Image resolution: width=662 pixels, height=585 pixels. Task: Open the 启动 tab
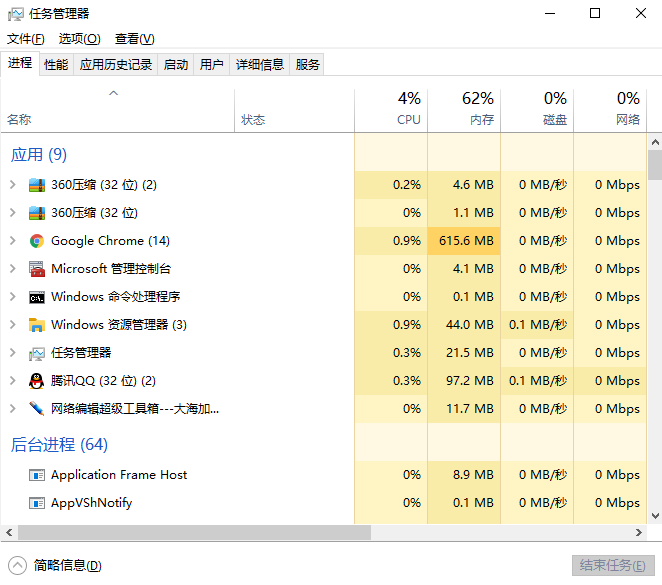[x=176, y=65]
